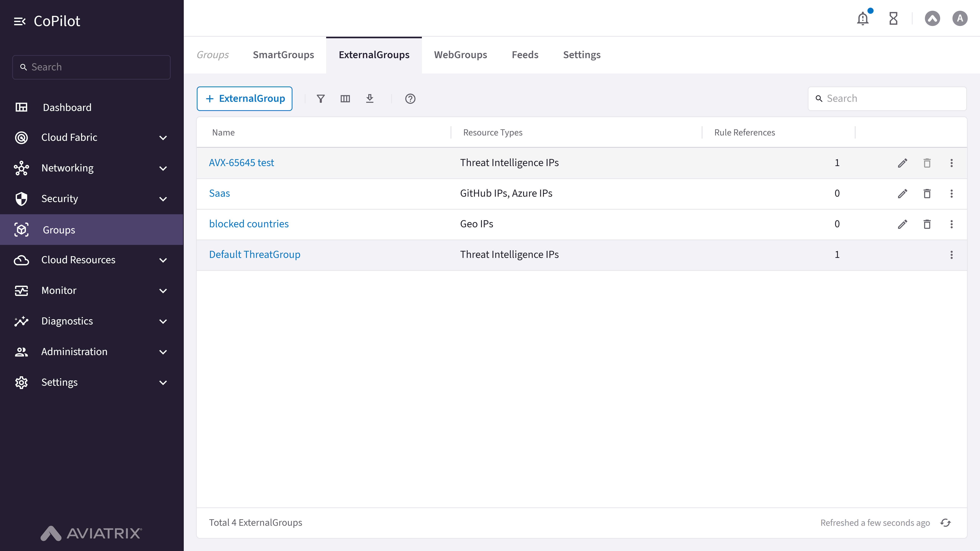Switch to the Settings tab
980x551 pixels.
[x=582, y=55]
